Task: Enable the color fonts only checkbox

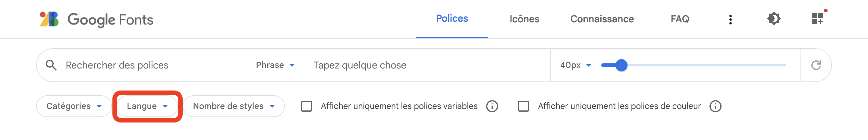Action: [523, 106]
